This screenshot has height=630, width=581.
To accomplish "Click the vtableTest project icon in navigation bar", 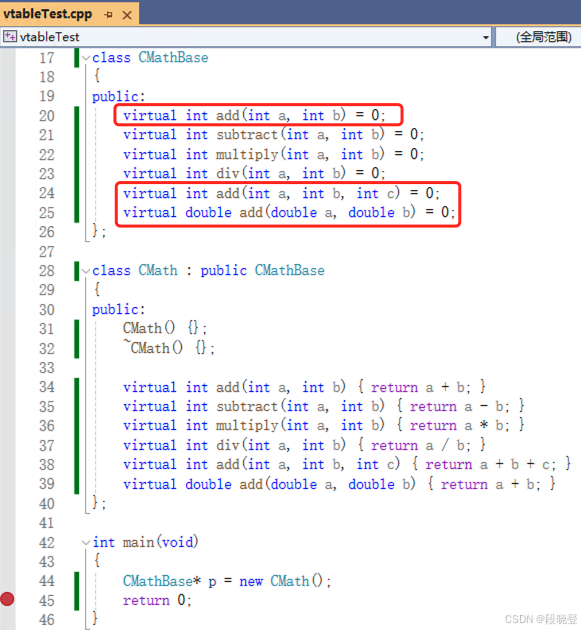I will [10, 37].
